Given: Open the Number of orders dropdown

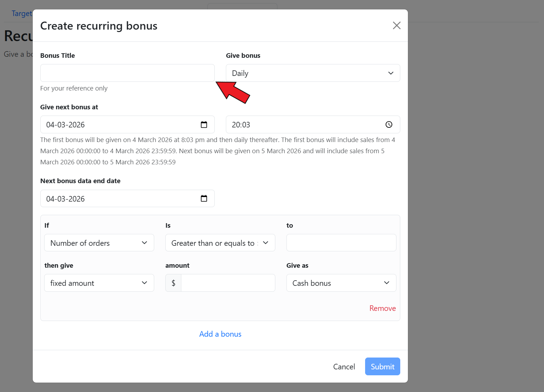Looking at the screenshot, I should [99, 243].
